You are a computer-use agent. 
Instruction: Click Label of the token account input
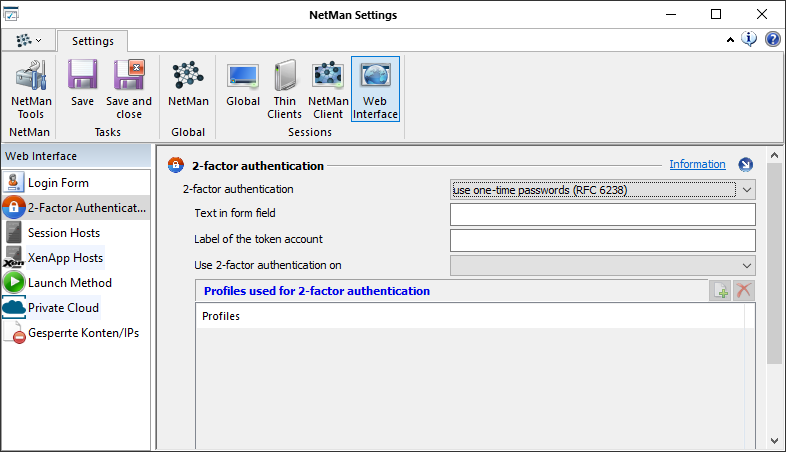click(x=603, y=241)
